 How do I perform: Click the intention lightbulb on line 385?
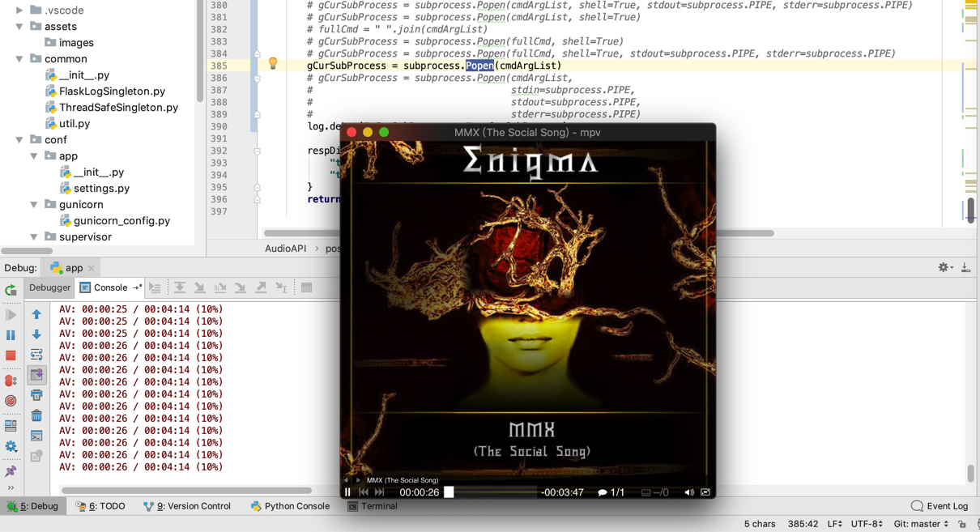coord(273,64)
